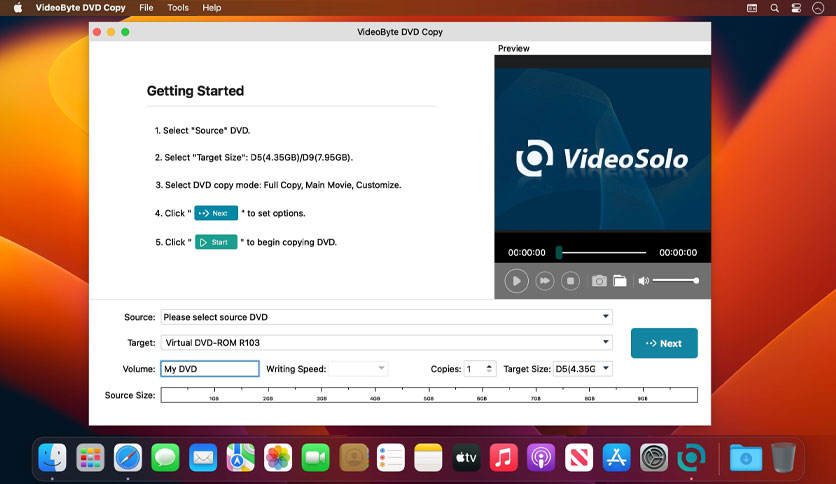Click the keyboard input icon in menu bar
The image size is (836, 484).
[752, 8]
